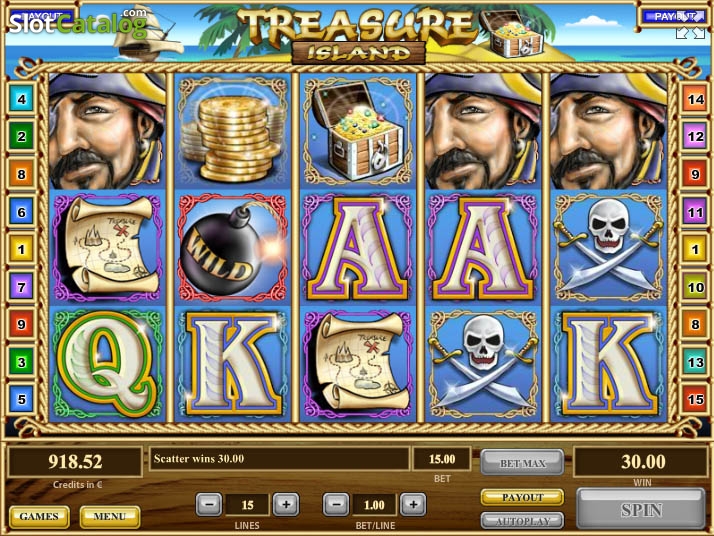Click the treasure chest symbol on reel three
This screenshot has width=714, height=536.
tap(357, 132)
